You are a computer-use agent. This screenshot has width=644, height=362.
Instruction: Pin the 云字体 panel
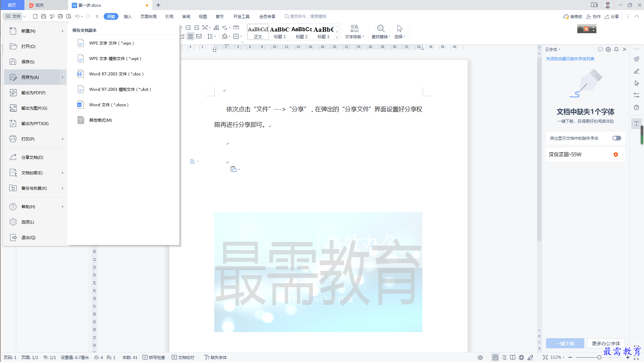tap(616, 49)
